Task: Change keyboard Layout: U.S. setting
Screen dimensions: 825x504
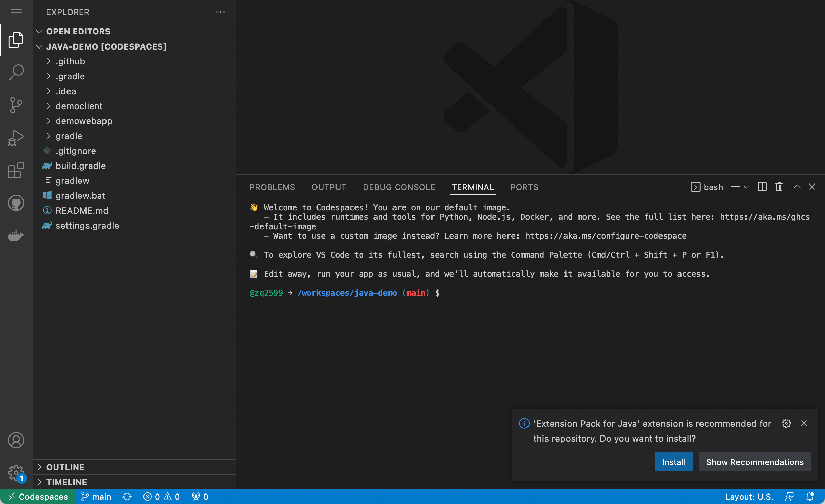Action: click(x=749, y=497)
